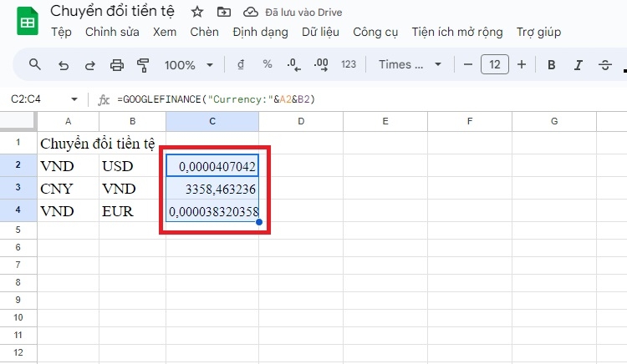This screenshot has height=364, width=627.
Task: Click cell C2 value 0,0000407042
Action: pos(212,165)
